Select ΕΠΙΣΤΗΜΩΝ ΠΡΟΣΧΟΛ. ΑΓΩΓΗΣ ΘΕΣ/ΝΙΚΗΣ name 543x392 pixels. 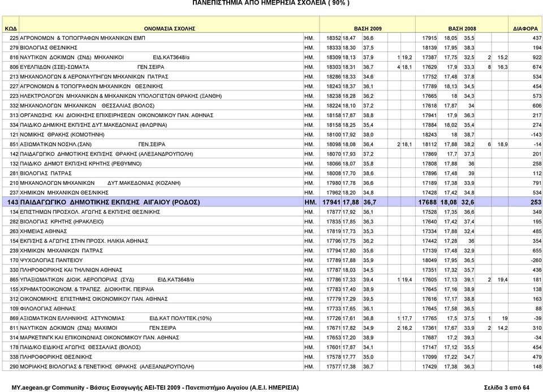90,212
